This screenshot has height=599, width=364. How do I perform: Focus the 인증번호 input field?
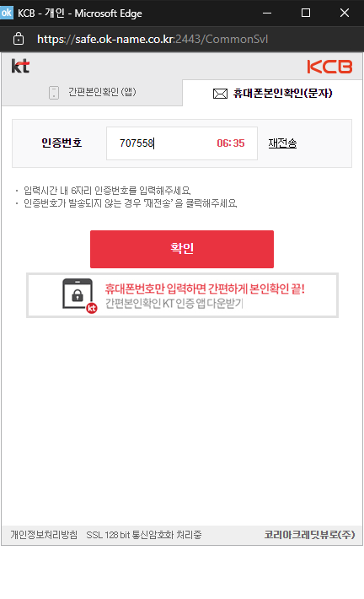[182, 143]
